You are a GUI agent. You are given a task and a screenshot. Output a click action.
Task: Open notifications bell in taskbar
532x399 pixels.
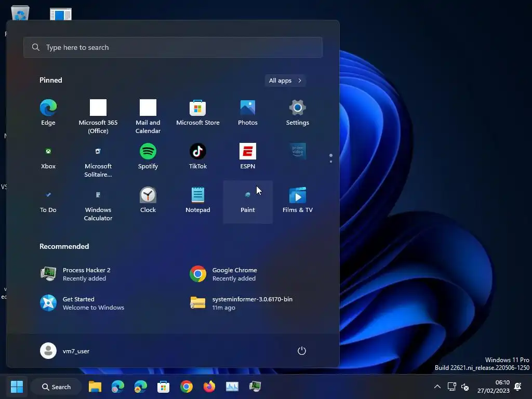(518, 387)
